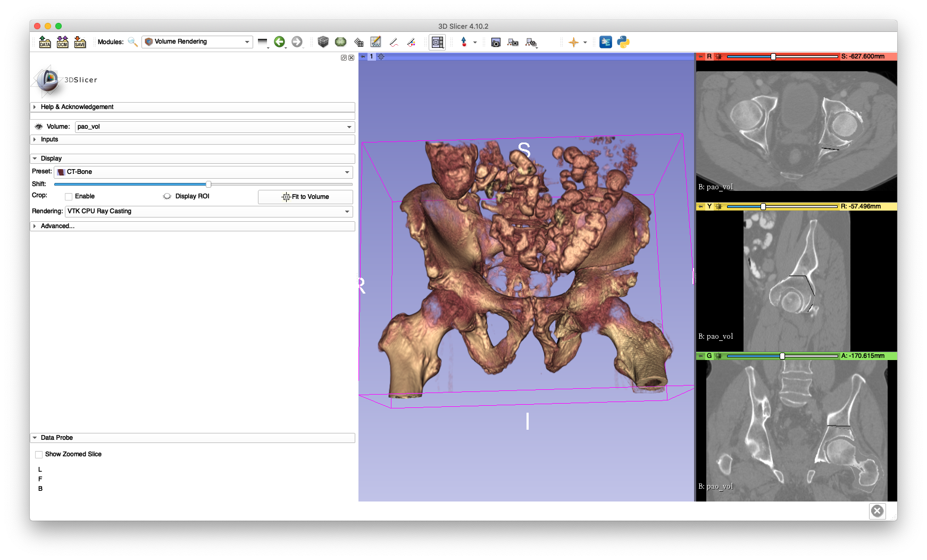Check the Show Zoomed Slice checkbox
Viewport: 927px width, 560px height.
point(39,454)
